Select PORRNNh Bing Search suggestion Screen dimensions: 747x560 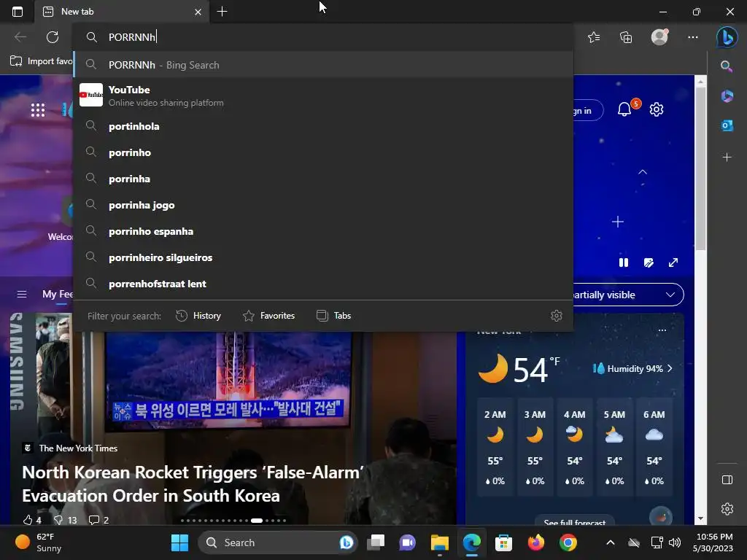coord(323,65)
